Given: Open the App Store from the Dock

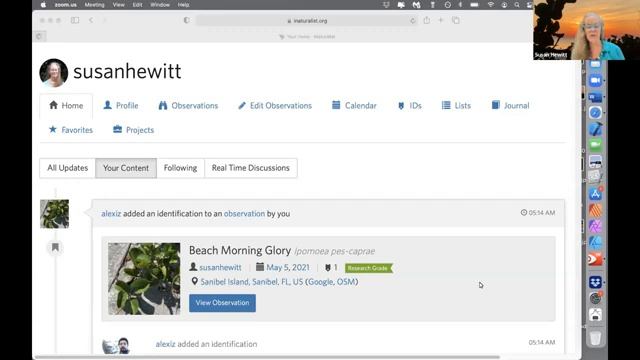Looking at the screenshot, I should pyautogui.click(x=596, y=194).
